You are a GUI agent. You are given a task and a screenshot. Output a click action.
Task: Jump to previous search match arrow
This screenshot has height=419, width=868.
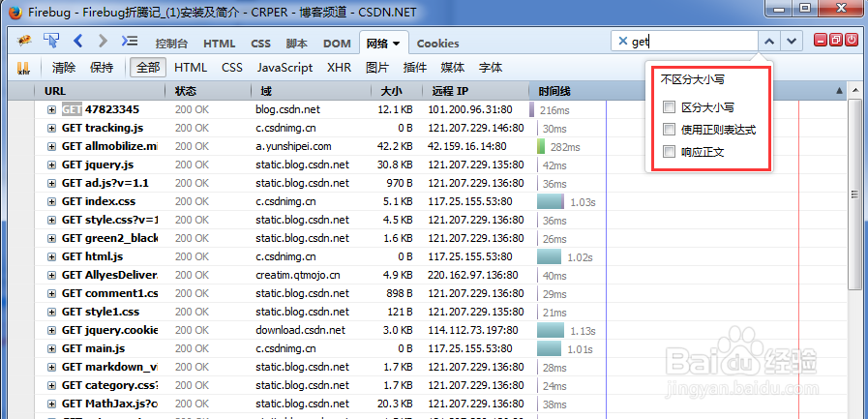768,41
